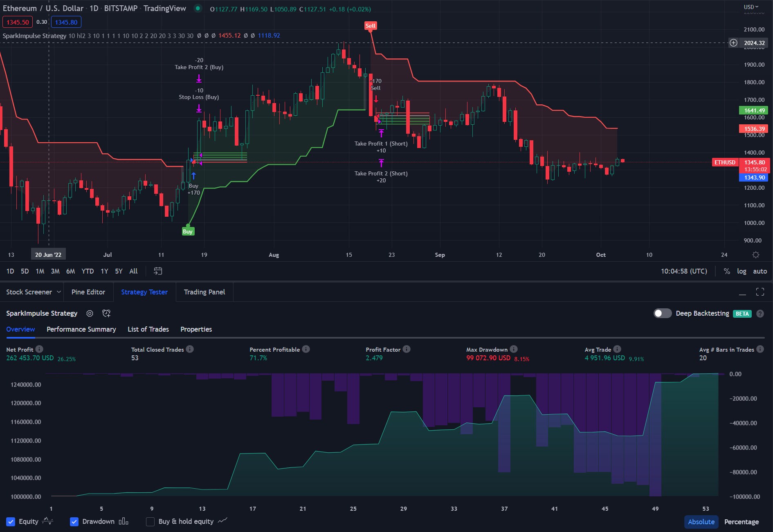Click the Absolute display mode button
The height and width of the screenshot is (532, 773).
pyautogui.click(x=701, y=522)
